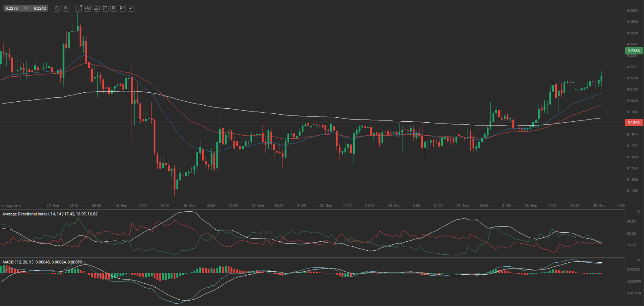Select the pencil draw tool icon
This screenshot has width=644, height=306.
(131, 8)
